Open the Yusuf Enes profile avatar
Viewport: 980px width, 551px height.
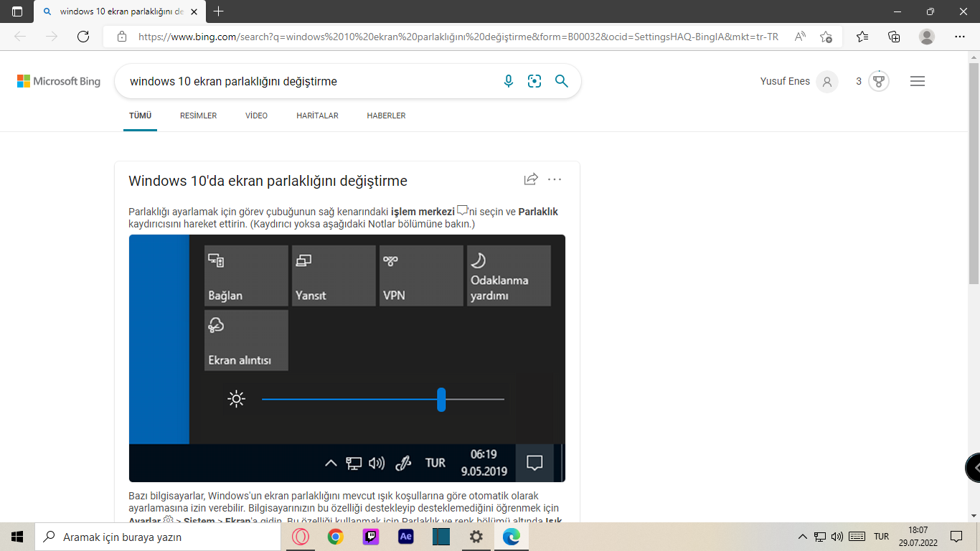click(827, 82)
